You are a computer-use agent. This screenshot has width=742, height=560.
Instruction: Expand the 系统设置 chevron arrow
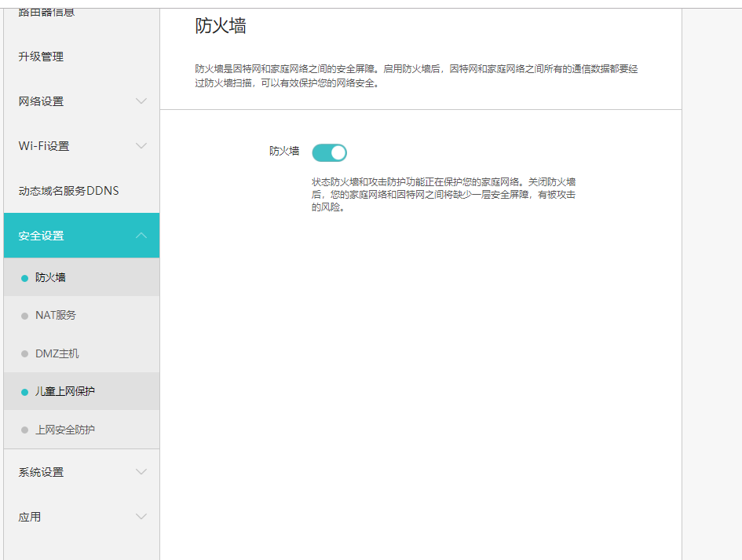[141, 472]
